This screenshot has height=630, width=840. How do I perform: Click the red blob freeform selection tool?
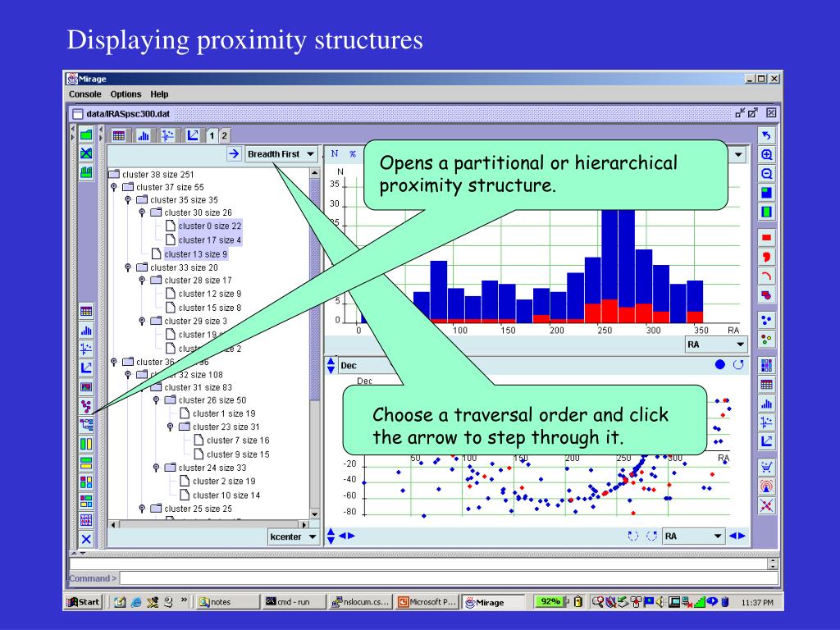tap(767, 257)
